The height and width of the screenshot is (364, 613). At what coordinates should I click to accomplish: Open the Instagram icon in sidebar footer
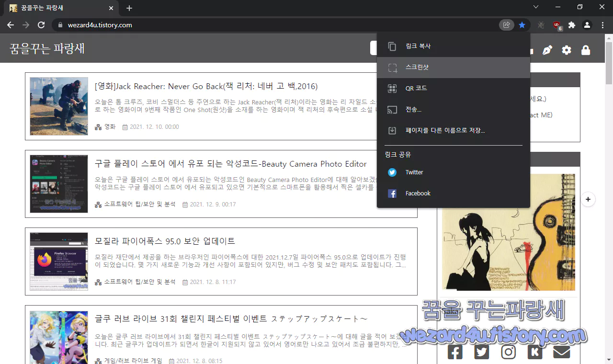tap(508, 352)
